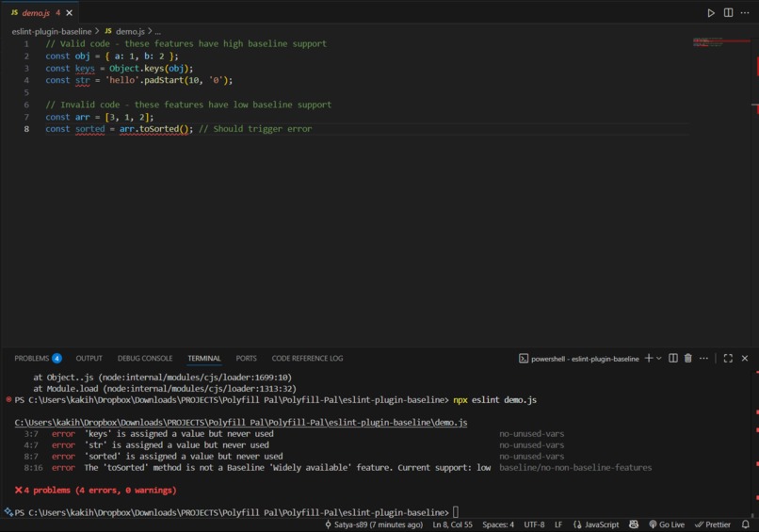This screenshot has width=759, height=532.
Task: Open the breadcrumb ellipsis symbol item
Action: pos(158,31)
